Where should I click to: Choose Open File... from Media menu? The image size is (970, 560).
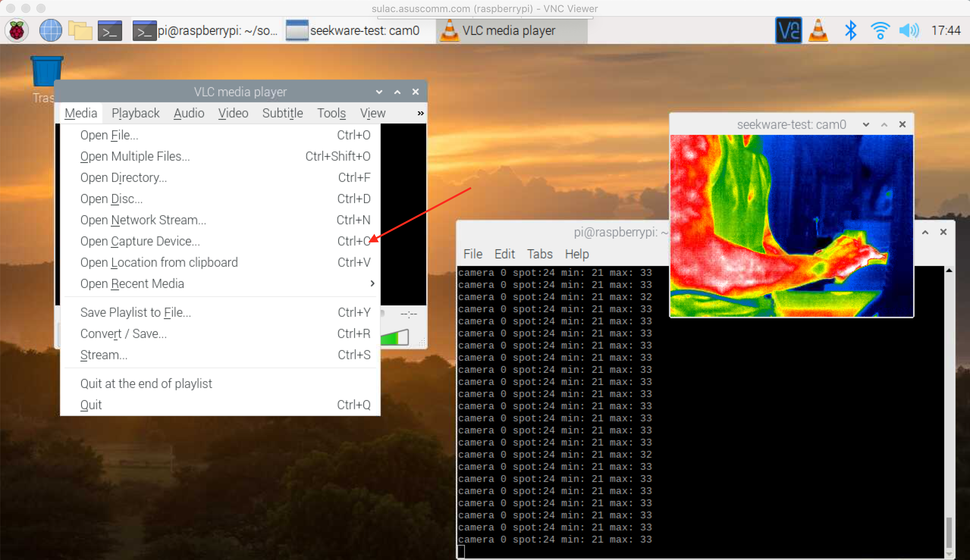coord(220,135)
